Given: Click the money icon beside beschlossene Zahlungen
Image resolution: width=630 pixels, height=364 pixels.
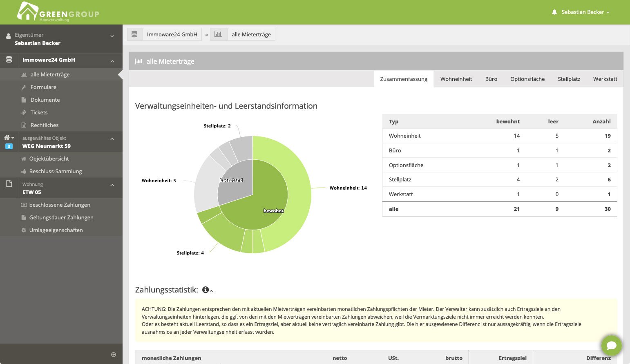Looking at the screenshot, I should [x=24, y=205].
